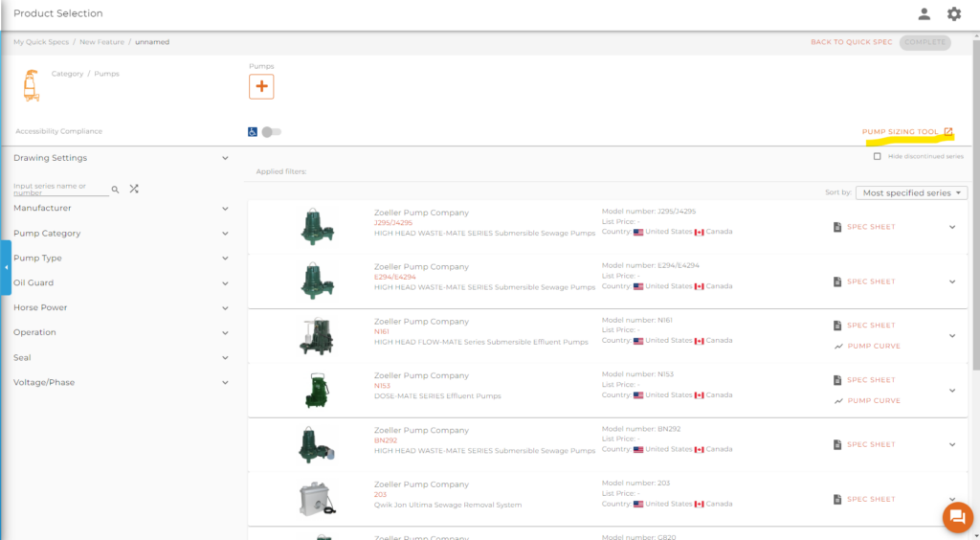Open the settings gear icon
980x540 pixels.
(x=954, y=13)
